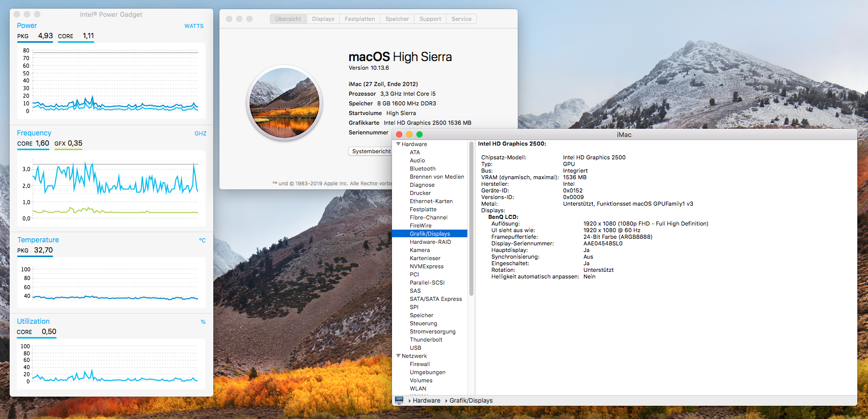This screenshot has height=419, width=868.
Task: Select Parallel-SCSI in the sidebar
Action: [x=427, y=283]
